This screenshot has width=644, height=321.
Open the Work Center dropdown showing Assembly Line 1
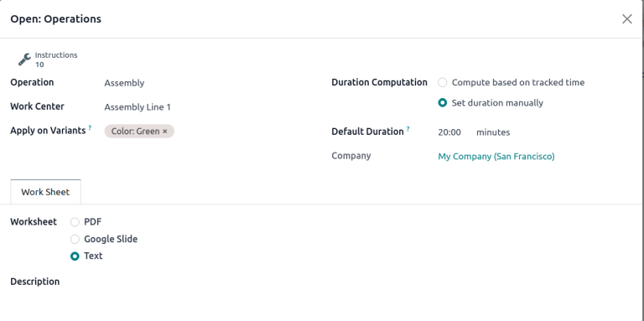point(205,107)
